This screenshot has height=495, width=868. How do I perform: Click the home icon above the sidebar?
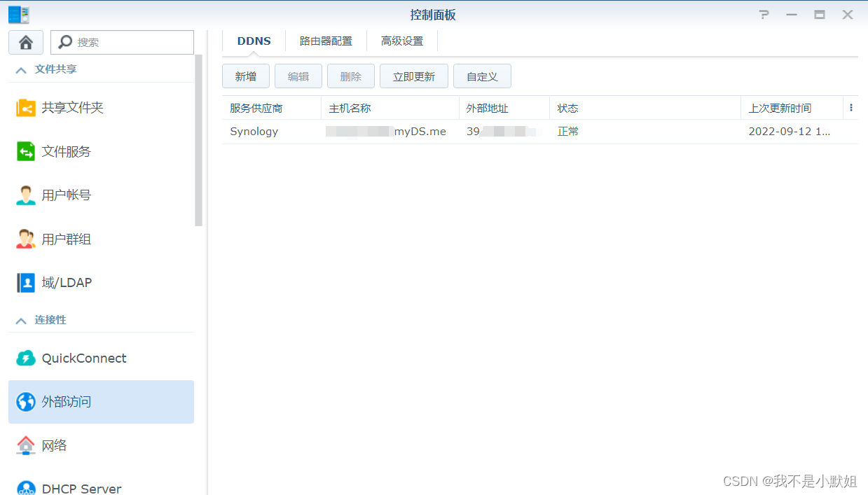point(25,42)
